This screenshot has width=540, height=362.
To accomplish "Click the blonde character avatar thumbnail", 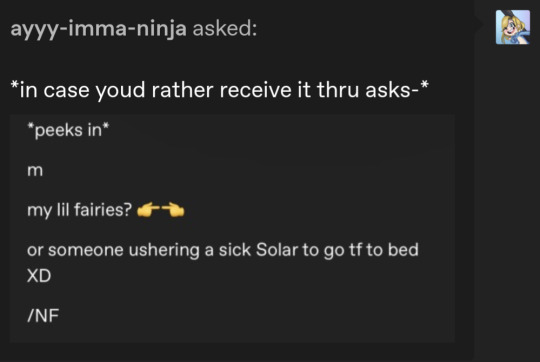I will tap(513, 27).
